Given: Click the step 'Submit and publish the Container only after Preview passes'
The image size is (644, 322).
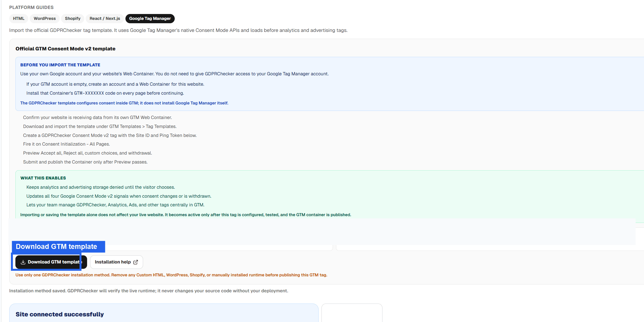Looking at the screenshot, I should (x=85, y=162).
